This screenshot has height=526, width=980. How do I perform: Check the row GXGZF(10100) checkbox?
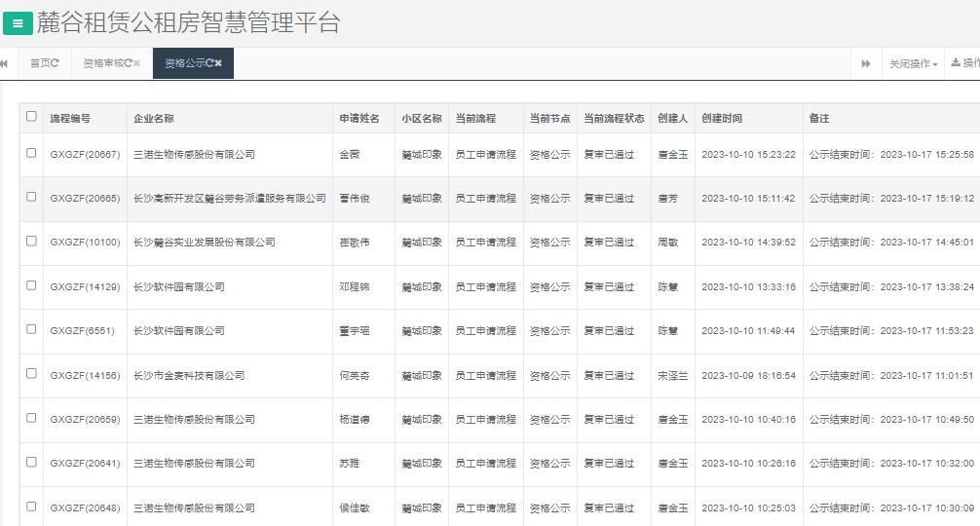pos(31,242)
